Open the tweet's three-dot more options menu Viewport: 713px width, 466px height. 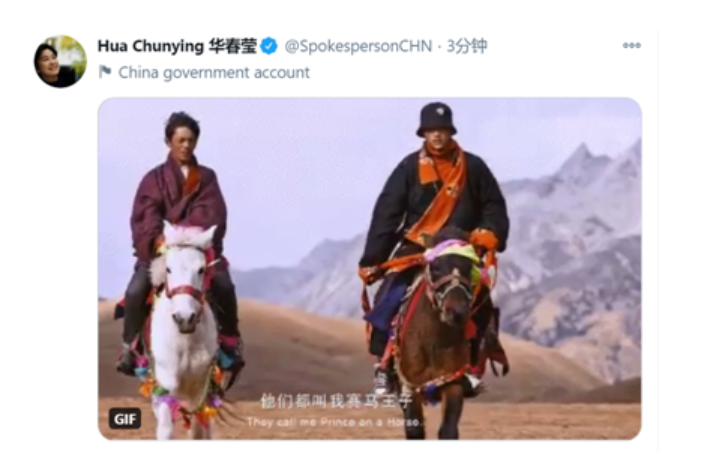pyautogui.click(x=632, y=45)
